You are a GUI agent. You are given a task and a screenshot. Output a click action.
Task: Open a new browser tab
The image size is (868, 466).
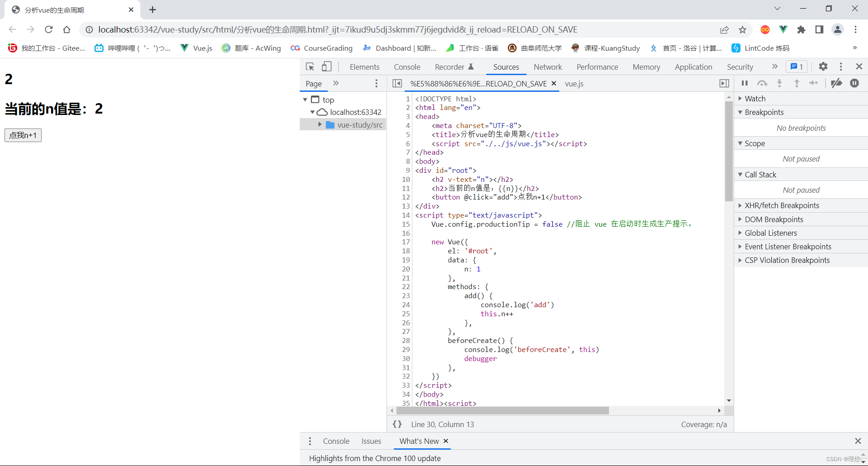click(x=152, y=10)
